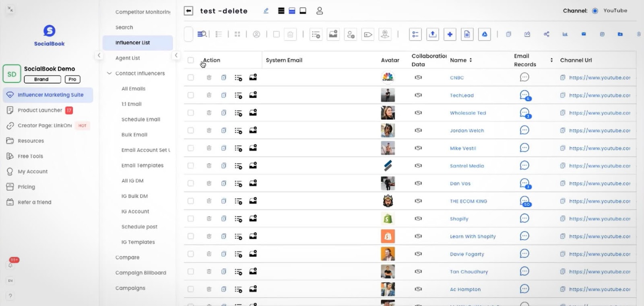Copy the CNBC channel URL icon
Image resolution: width=644 pixels, height=306 pixels.
(x=563, y=78)
